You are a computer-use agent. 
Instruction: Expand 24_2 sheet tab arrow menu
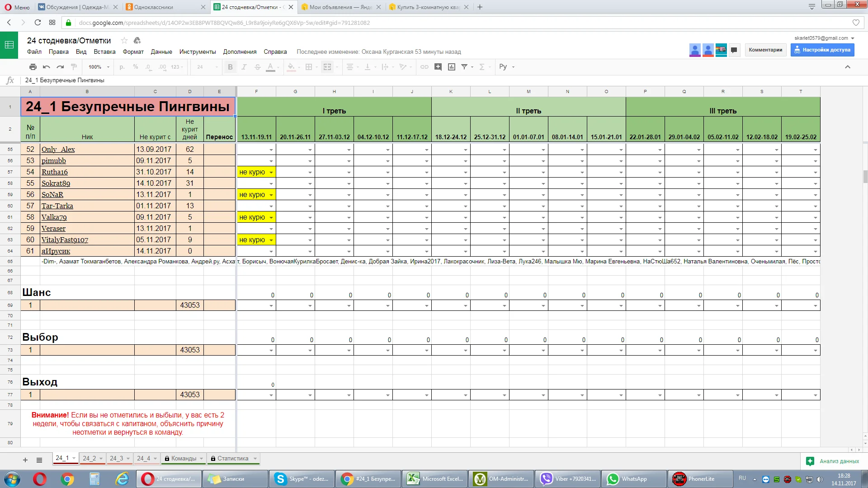pos(101,459)
